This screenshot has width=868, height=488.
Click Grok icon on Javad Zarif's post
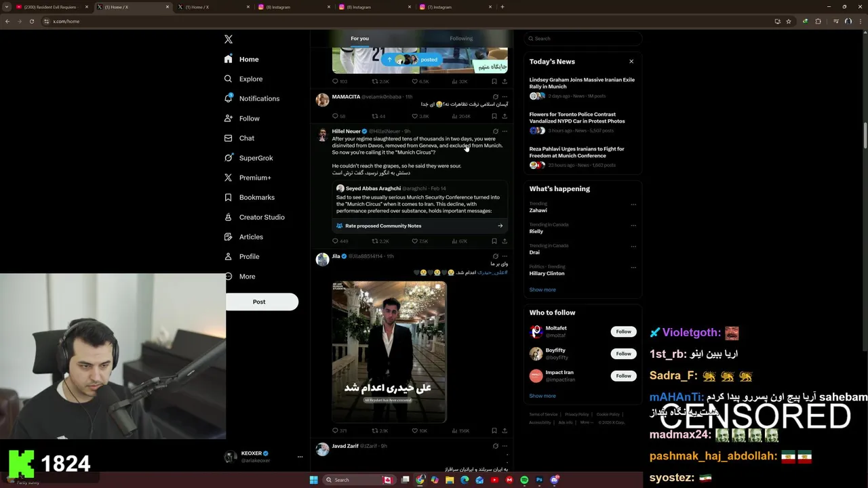point(496,446)
